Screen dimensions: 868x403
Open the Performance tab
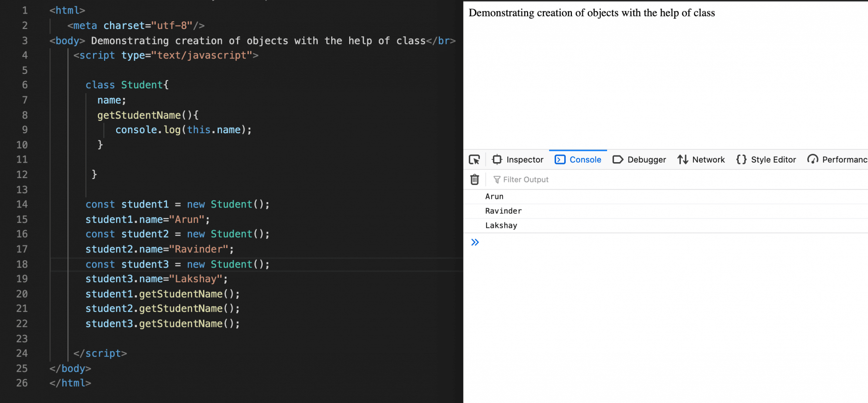(x=838, y=160)
